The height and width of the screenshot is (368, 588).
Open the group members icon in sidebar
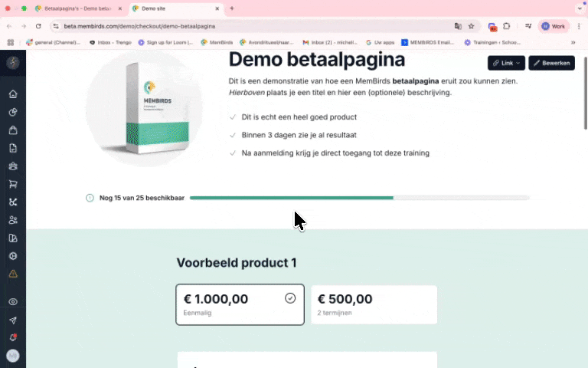pyautogui.click(x=13, y=166)
